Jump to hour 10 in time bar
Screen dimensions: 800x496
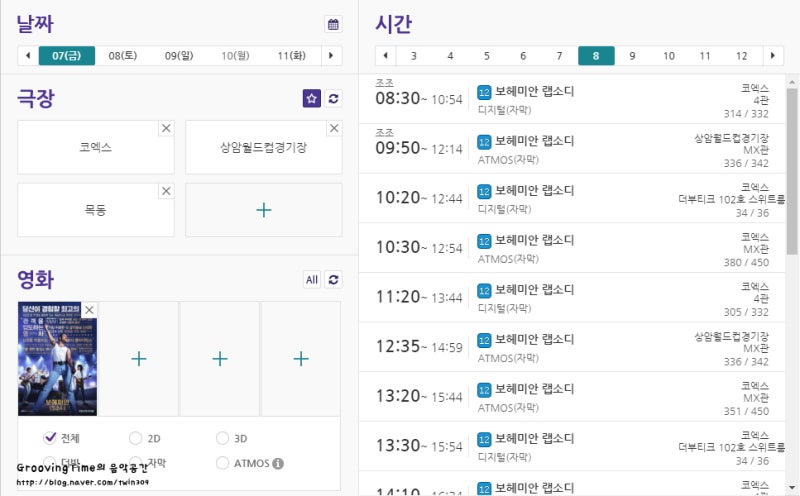tap(669, 56)
